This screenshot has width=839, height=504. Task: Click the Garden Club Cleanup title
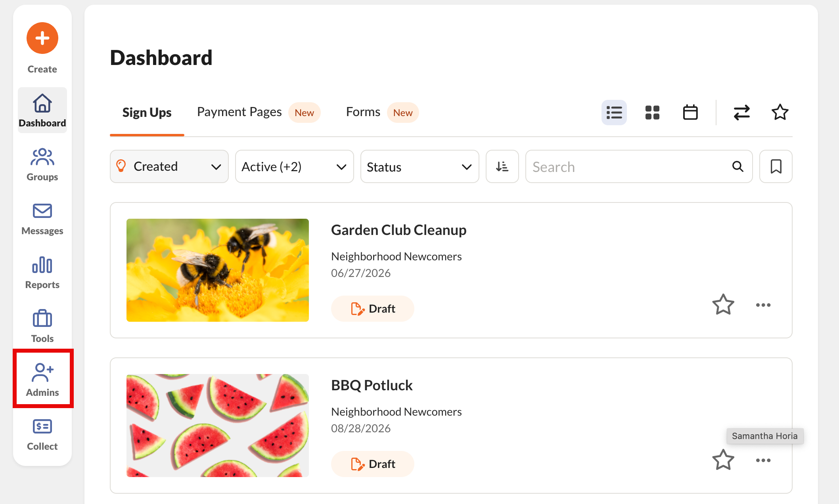point(398,230)
